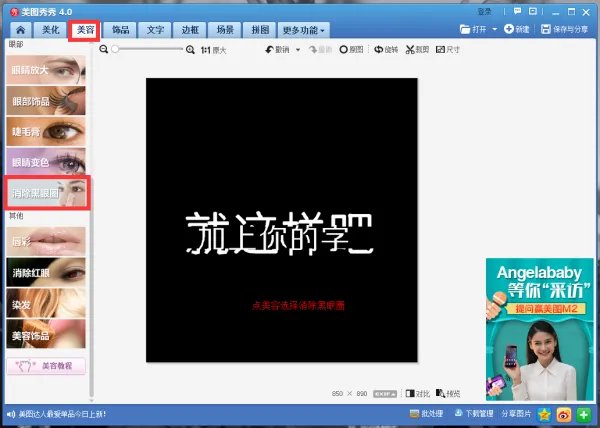Click the 美容教程 tutorial button
Image resolution: width=600 pixels, height=428 pixels.
46,366
